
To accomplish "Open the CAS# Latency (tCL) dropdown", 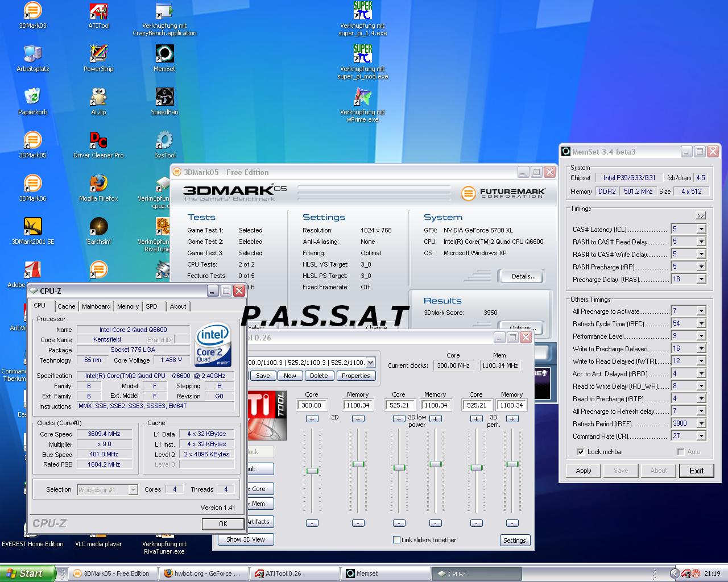I will (x=701, y=229).
